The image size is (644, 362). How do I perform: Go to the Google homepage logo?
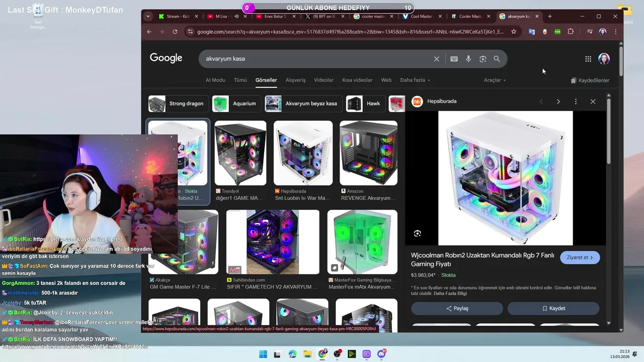point(166,58)
